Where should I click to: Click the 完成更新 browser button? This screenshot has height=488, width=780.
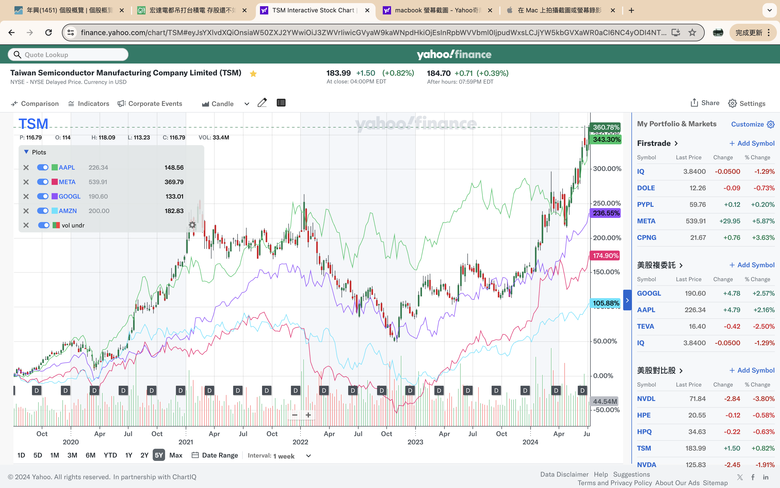click(x=752, y=32)
